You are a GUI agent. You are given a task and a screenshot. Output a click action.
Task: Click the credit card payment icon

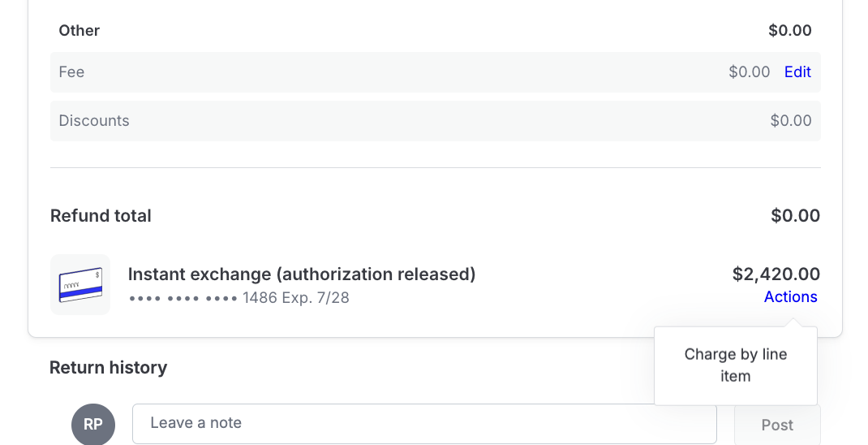tap(80, 284)
